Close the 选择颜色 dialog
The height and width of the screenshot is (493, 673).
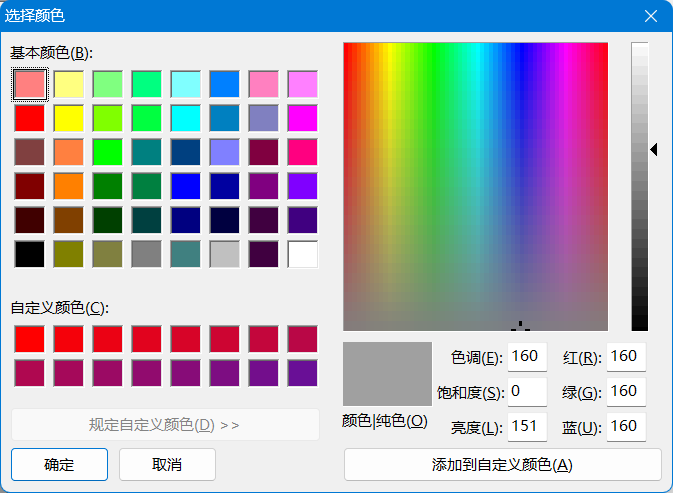pos(651,16)
